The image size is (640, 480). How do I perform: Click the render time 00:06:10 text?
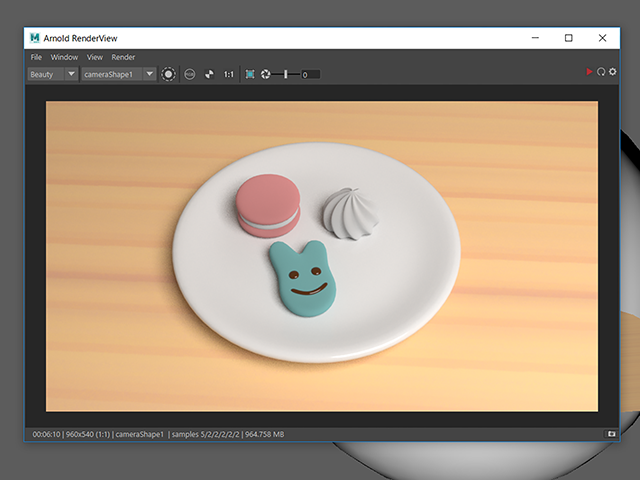(46, 434)
